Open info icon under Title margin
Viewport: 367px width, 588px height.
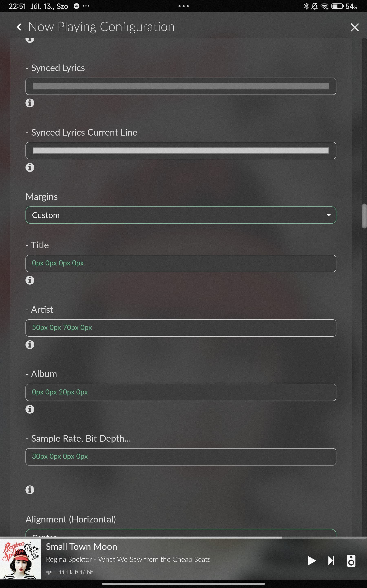(x=30, y=280)
